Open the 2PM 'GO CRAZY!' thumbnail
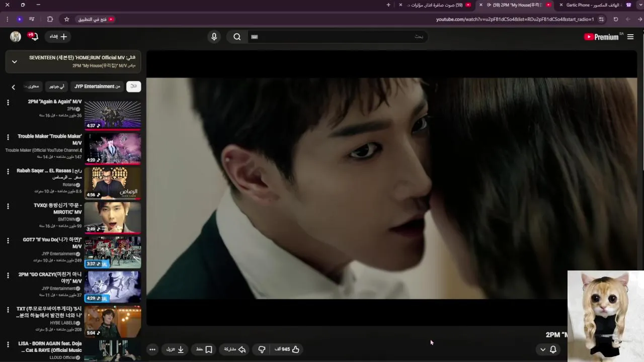 (x=113, y=287)
